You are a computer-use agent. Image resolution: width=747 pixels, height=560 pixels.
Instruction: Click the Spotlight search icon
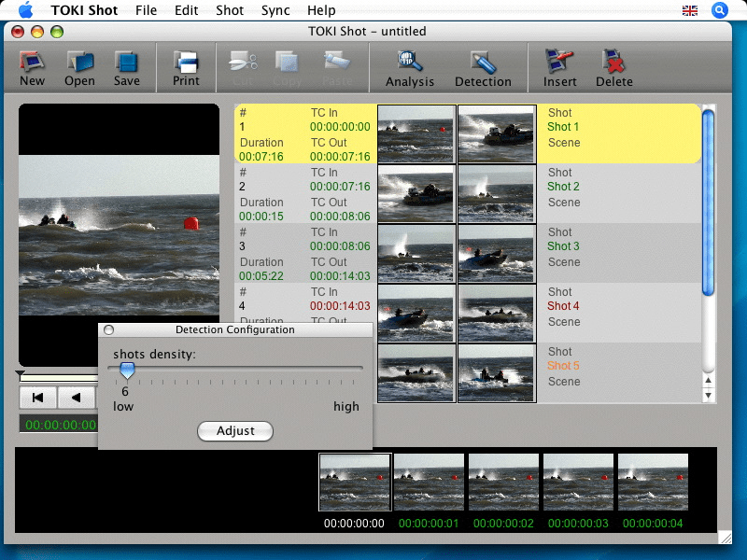720,10
